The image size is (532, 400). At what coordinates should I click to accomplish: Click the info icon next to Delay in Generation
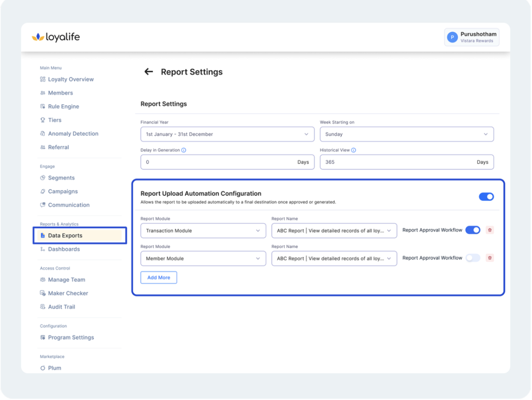coord(183,150)
